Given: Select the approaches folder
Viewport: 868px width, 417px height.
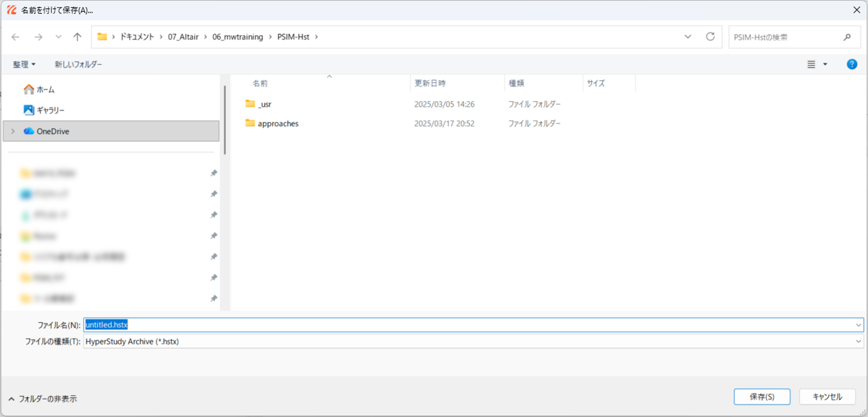Looking at the screenshot, I should coord(278,123).
